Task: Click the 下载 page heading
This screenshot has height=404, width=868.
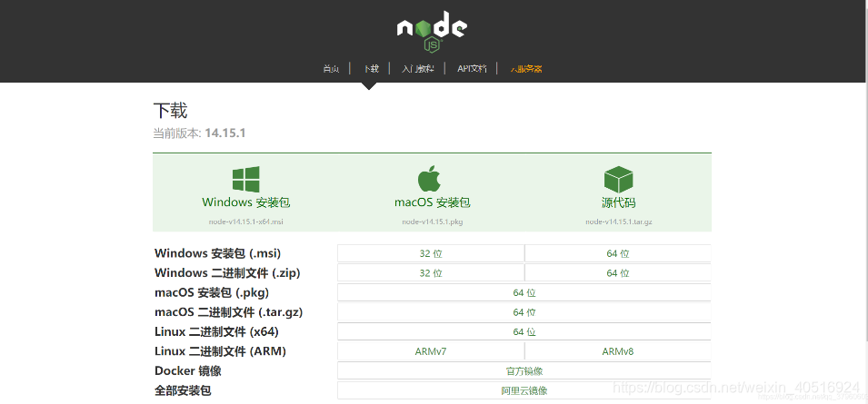Action: pos(171,111)
